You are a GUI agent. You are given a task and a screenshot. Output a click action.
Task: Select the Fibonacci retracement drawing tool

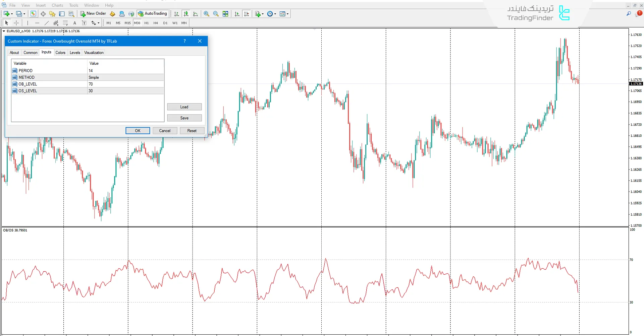pos(65,23)
